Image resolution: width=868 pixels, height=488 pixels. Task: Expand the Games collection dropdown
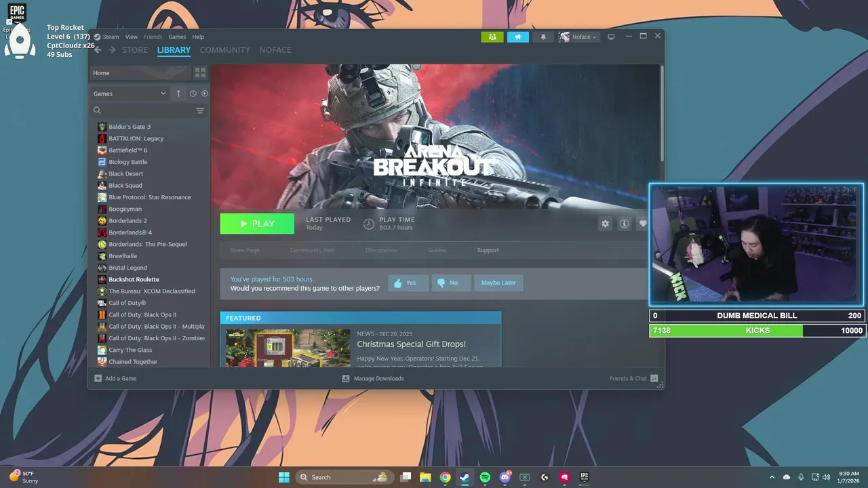coord(130,94)
